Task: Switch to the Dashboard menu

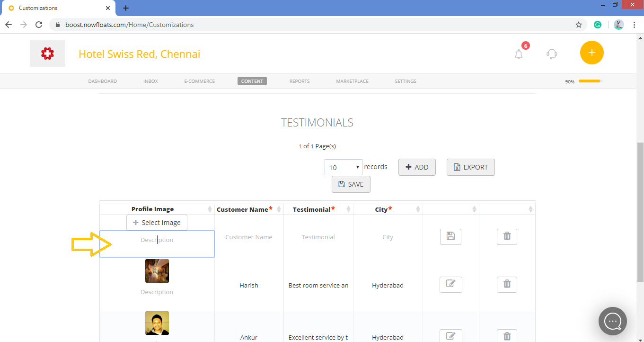Action: tap(102, 81)
